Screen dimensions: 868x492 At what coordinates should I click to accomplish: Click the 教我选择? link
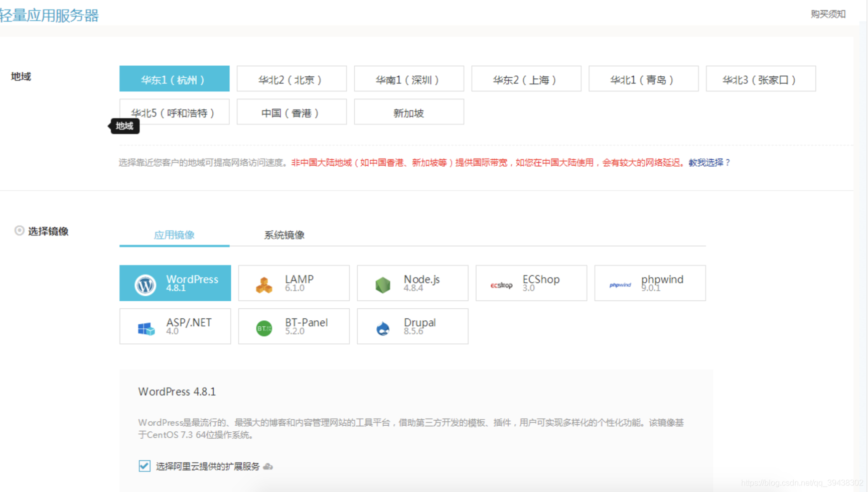(x=709, y=162)
